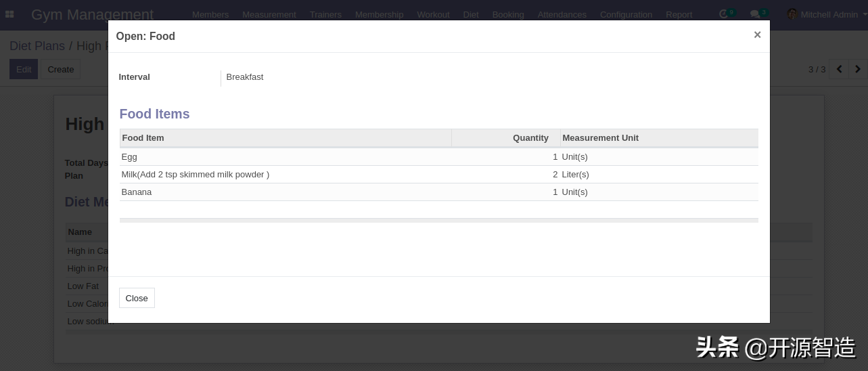
Task: Open the apps grid menu icon
Action: (9, 14)
